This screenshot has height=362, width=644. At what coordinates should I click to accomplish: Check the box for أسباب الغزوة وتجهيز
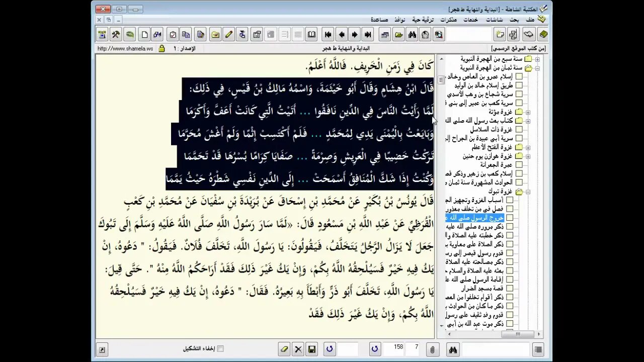coord(510,200)
